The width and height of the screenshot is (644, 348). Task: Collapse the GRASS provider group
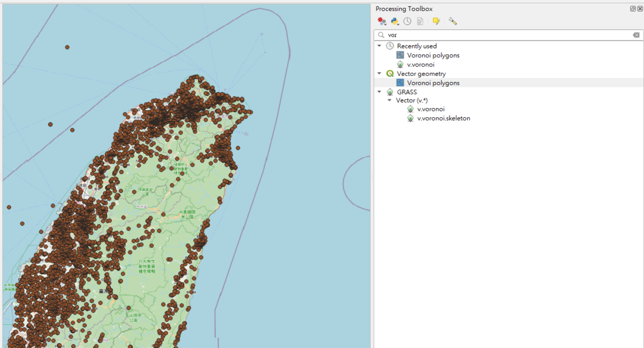(379, 92)
